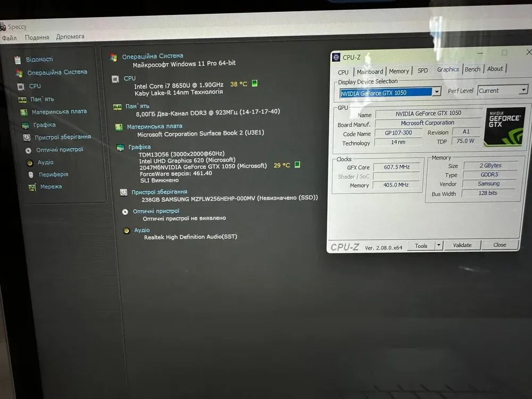Open the Файл menu in Speccy
The height and width of the screenshot is (399, 532).
[9, 38]
